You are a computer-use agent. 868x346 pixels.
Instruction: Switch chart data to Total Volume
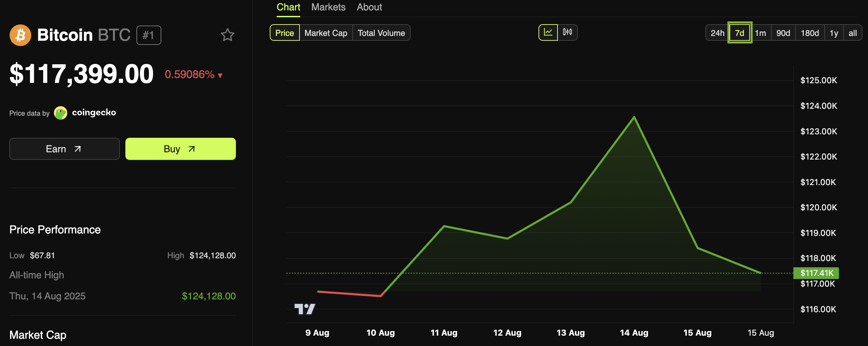point(381,33)
